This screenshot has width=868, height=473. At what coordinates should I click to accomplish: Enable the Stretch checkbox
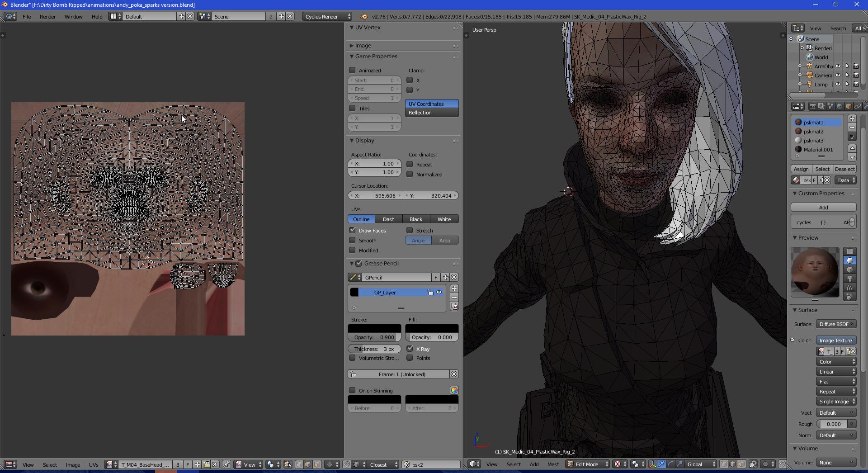point(410,230)
